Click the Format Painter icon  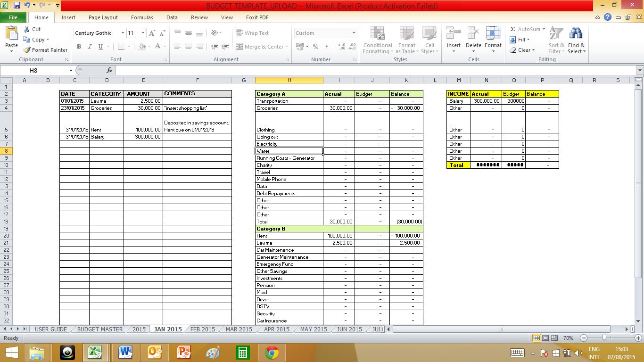[x=27, y=50]
